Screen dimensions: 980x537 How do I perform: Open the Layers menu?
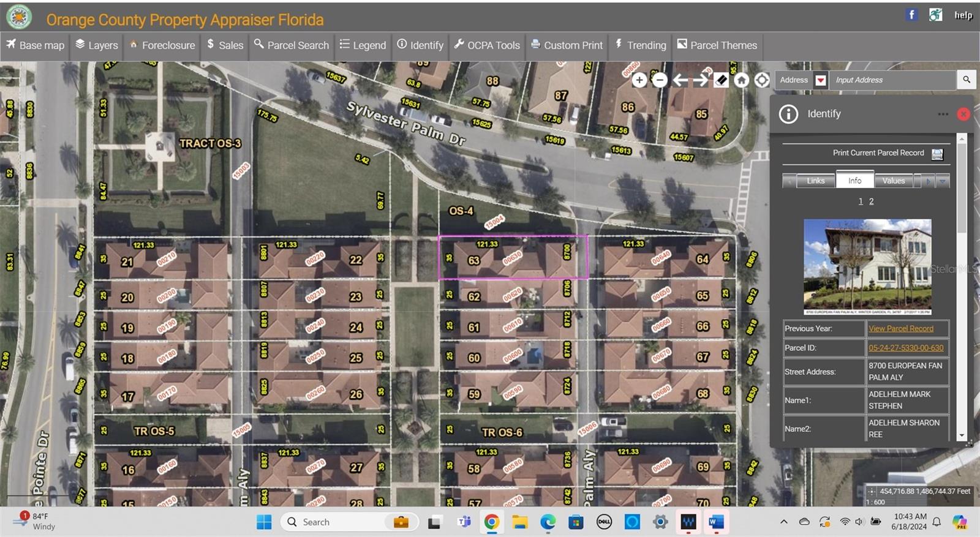pos(97,45)
